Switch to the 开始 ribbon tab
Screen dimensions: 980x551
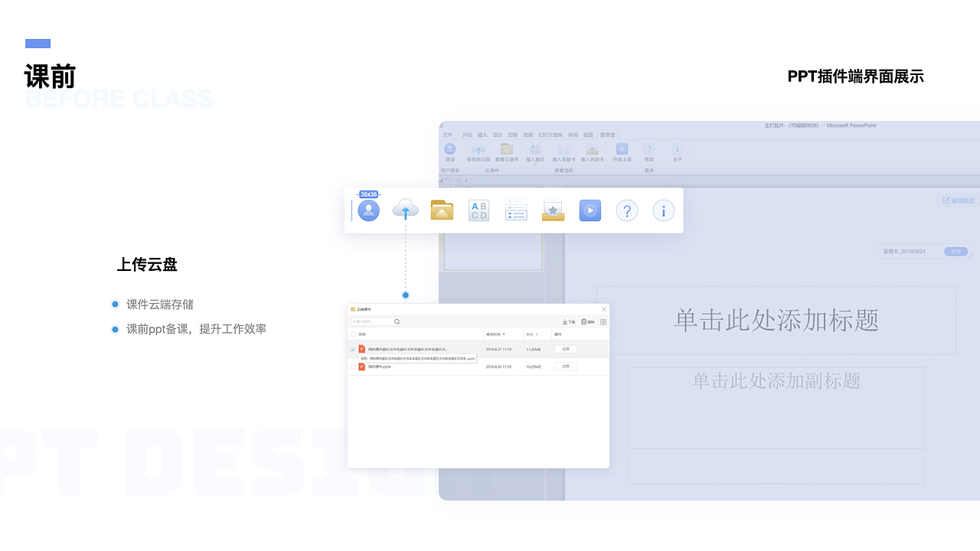pyautogui.click(x=467, y=135)
